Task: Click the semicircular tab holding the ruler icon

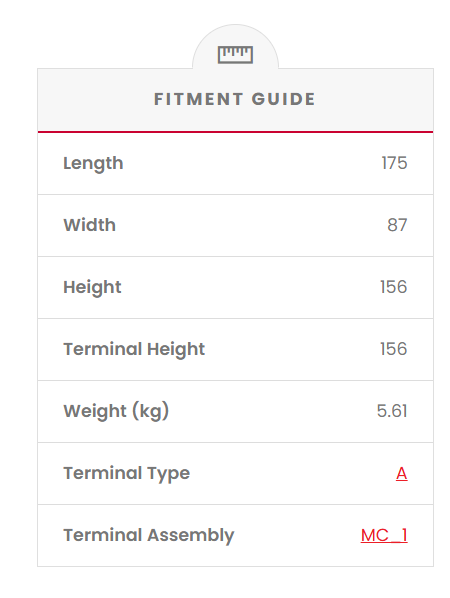Action: coord(235,47)
